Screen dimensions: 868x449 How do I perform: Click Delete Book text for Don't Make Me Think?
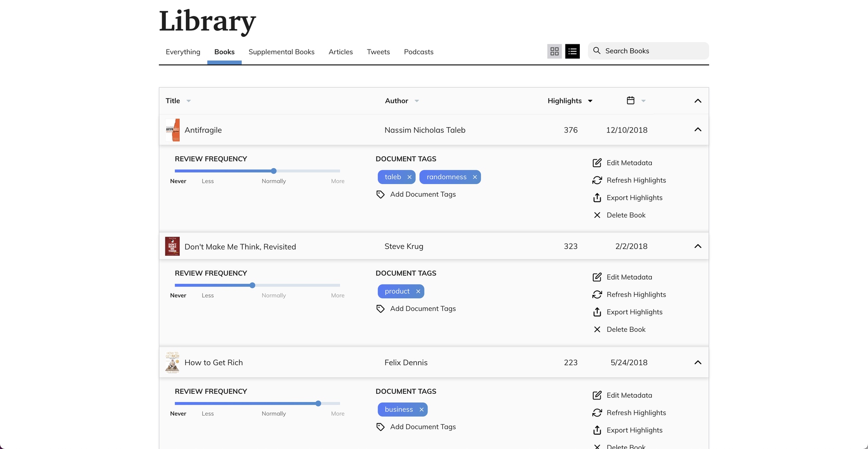coord(626,329)
